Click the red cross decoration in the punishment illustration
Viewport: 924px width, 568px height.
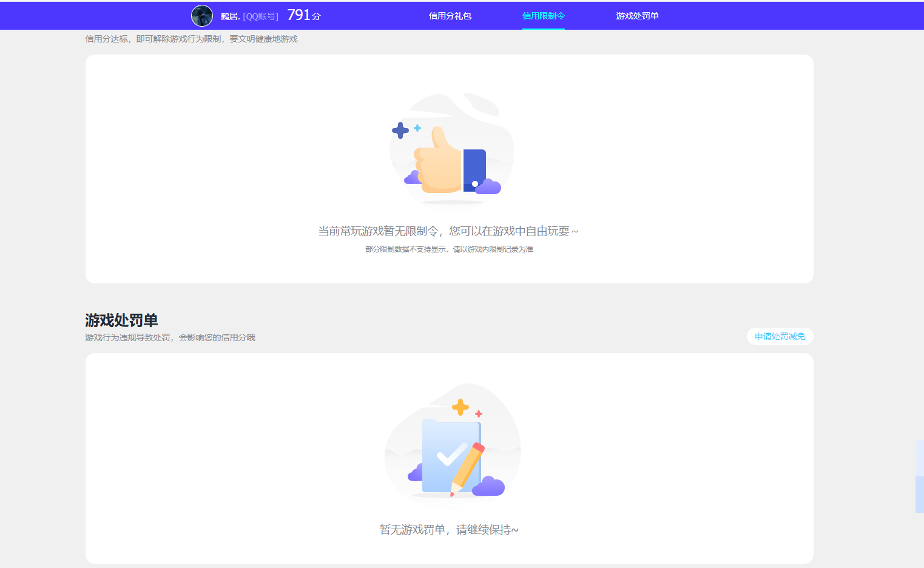pos(479,414)
